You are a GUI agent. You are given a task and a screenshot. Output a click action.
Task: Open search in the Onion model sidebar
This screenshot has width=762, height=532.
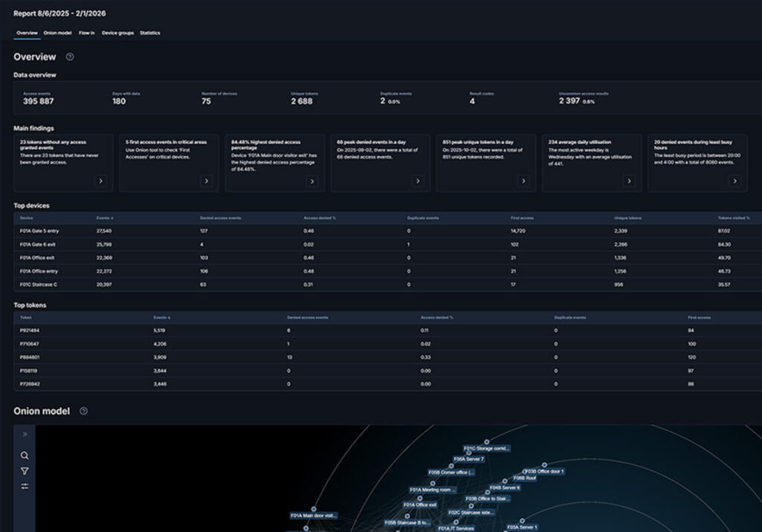coord(25,455)
